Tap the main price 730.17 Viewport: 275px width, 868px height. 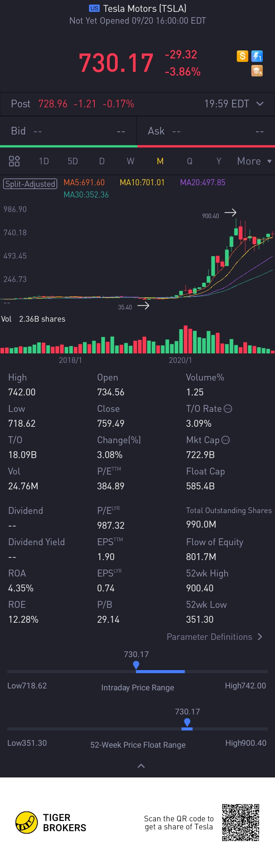click(116, 63)
